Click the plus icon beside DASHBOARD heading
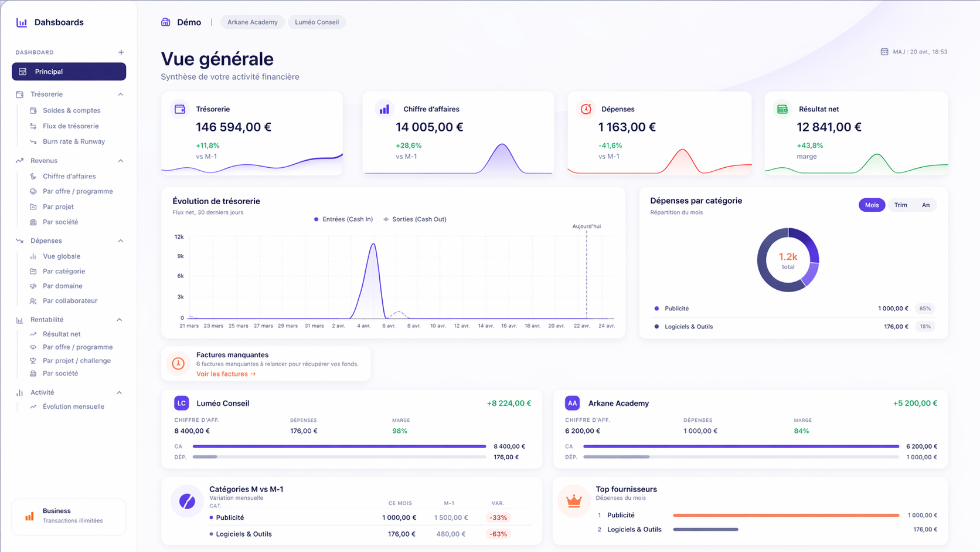The height and width of the screenshot is (552, 980). 121,52
